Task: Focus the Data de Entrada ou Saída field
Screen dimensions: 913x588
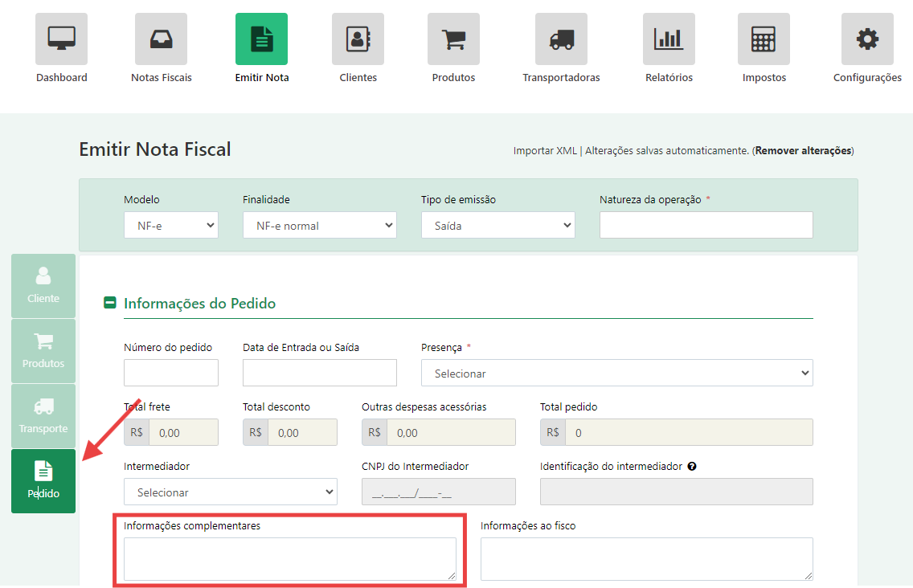Action: coord(320,373)
